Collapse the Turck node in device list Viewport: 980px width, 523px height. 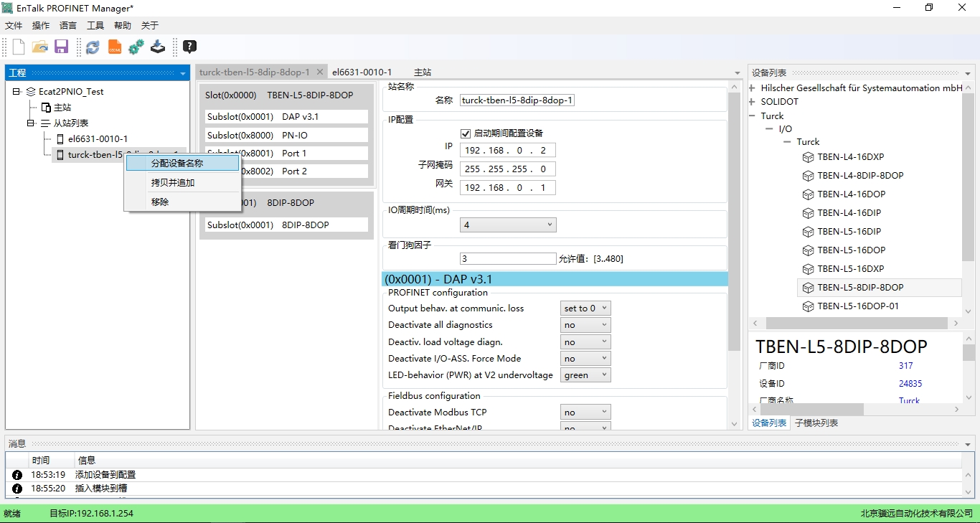pos(753,116)
